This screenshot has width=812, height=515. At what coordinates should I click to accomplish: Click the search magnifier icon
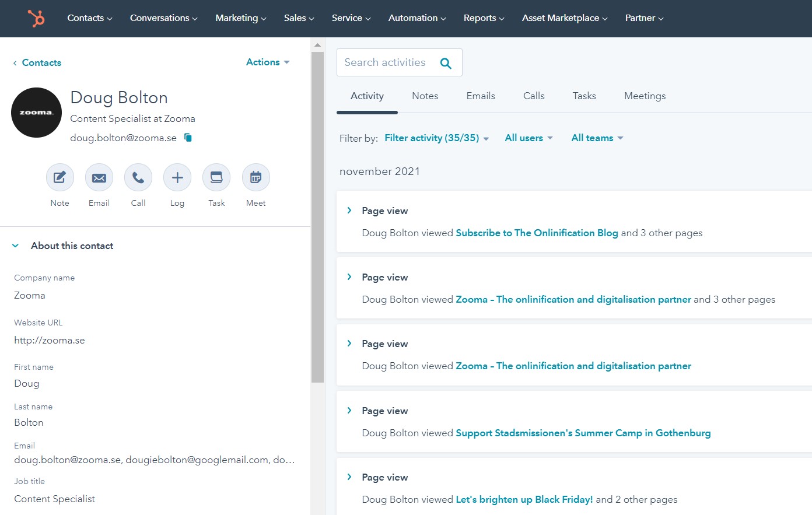pyautogui.click(x=446, y=63)
